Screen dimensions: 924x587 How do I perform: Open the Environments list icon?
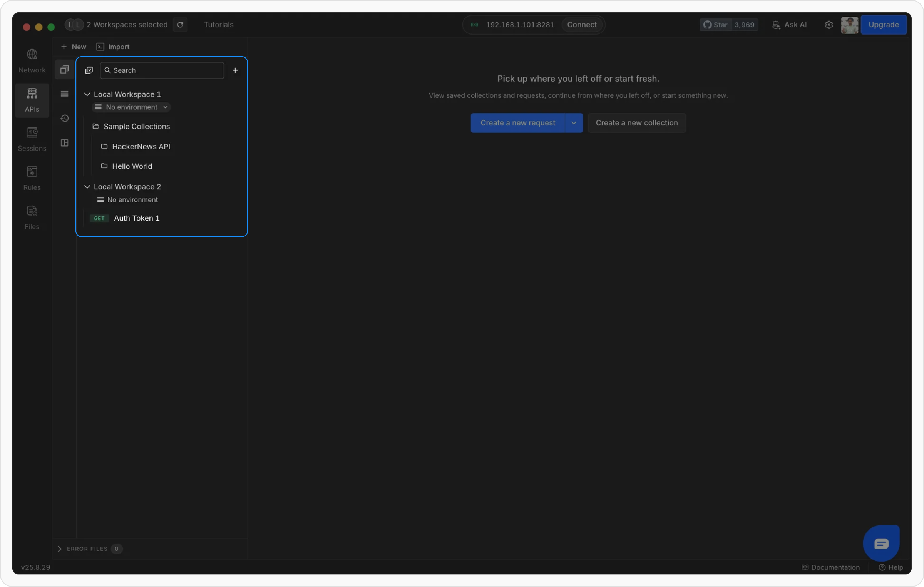65,94
